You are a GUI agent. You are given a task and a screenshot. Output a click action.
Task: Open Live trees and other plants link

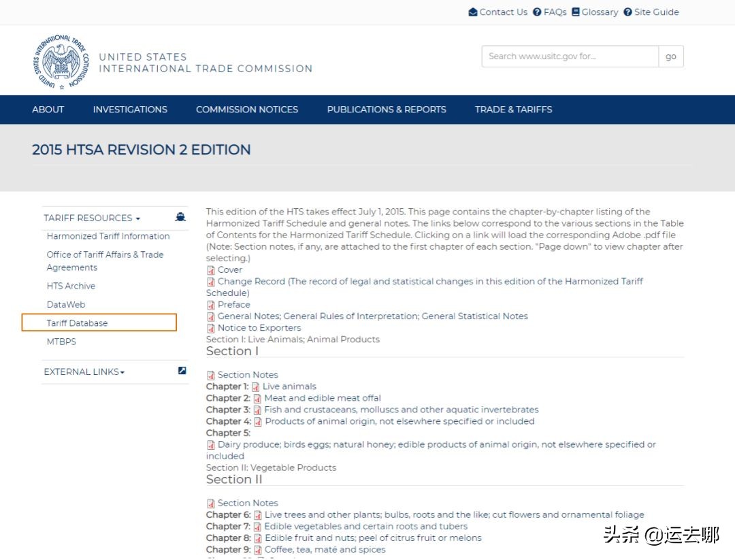click(454, 514)
